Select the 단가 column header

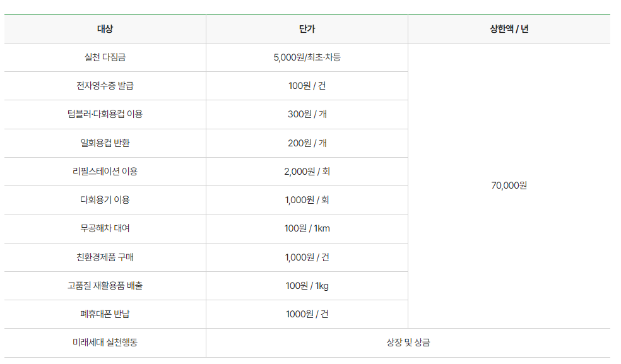tap(307, 29)
